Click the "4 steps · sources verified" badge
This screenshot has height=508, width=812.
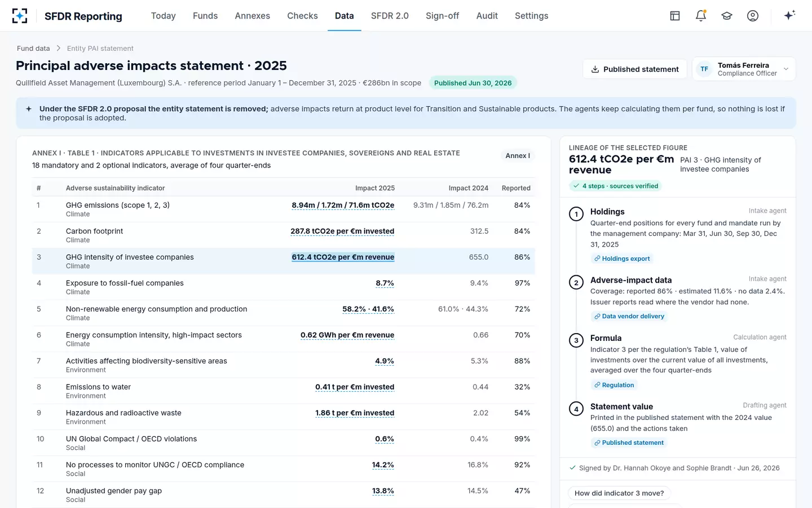click(616, 186)
